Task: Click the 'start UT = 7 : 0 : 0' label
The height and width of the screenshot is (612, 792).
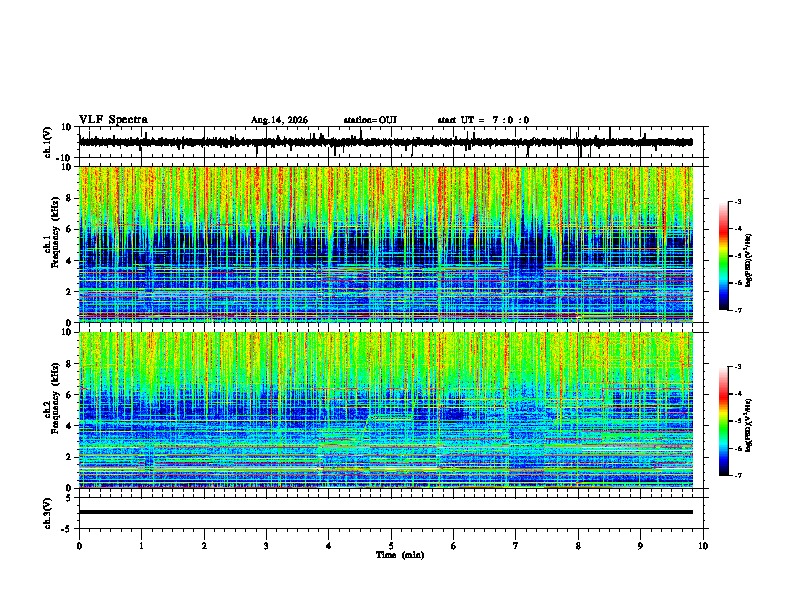Action: 483,120
